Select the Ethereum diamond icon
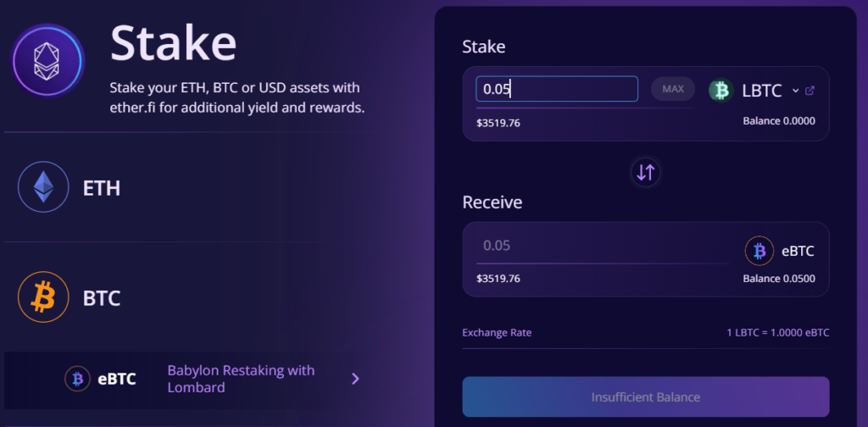 pyautogui.click(x=43, y=187)
